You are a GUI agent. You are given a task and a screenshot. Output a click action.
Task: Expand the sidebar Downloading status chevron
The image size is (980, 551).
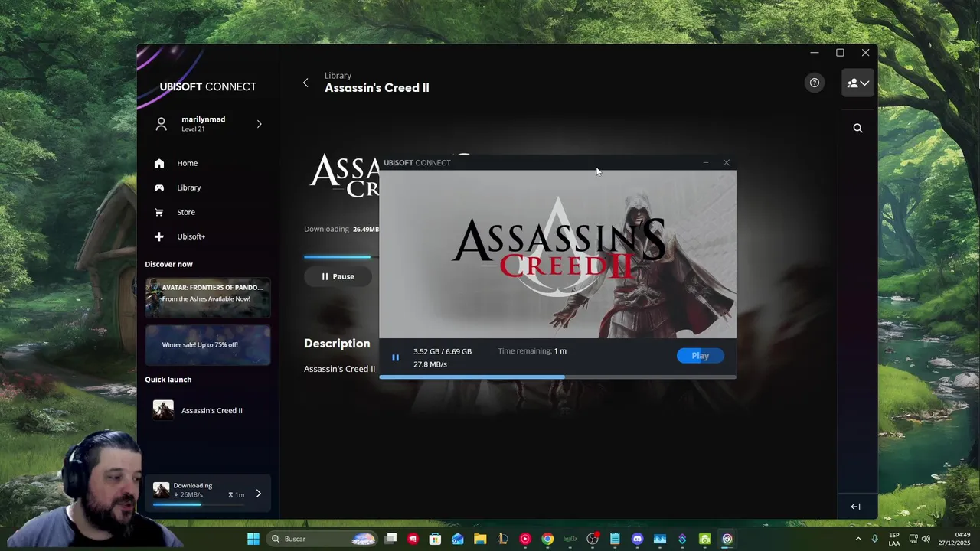point(258,494)
